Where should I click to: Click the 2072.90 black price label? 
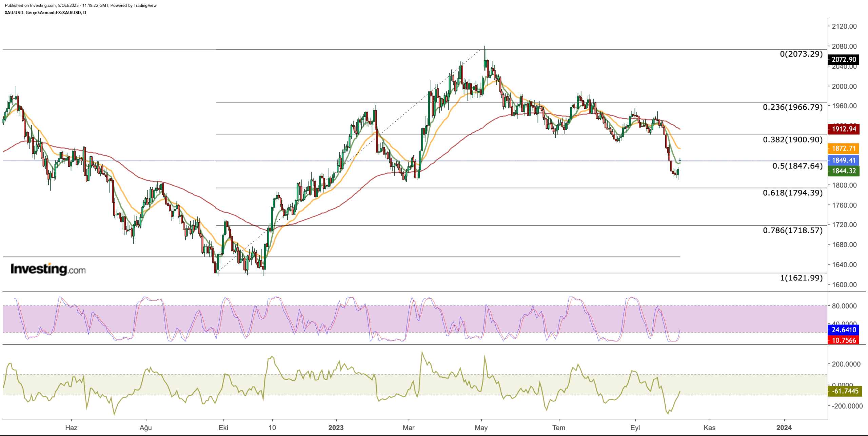(843, 60)
